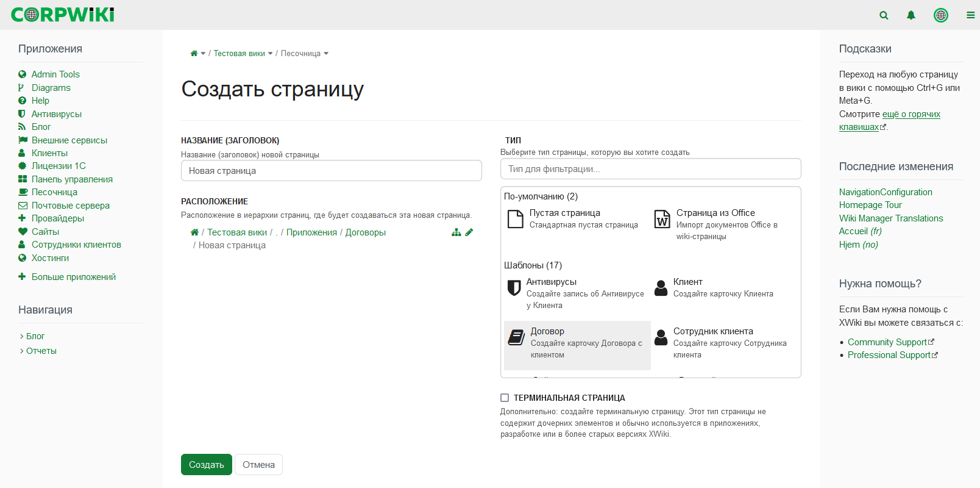The height and width of the screenshot is (488, 980).
Task: Open the Hjem (no) link
Action: click(x=859, y=245)
